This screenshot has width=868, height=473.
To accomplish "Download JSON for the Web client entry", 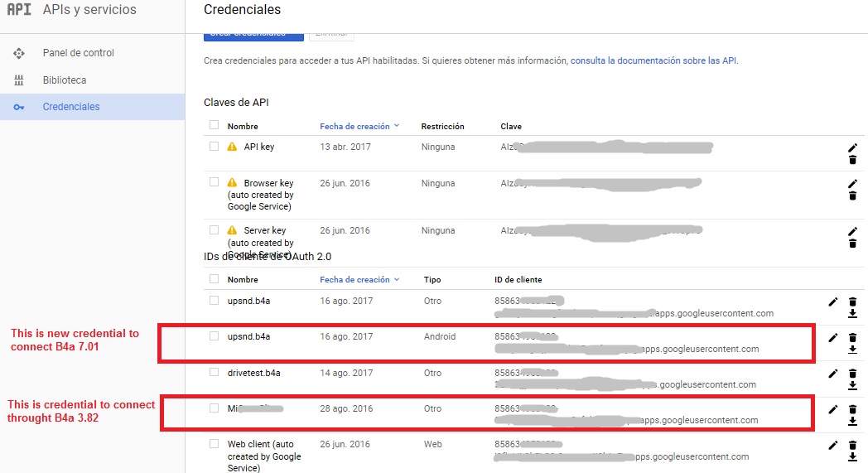I will (x=852, y=456).
